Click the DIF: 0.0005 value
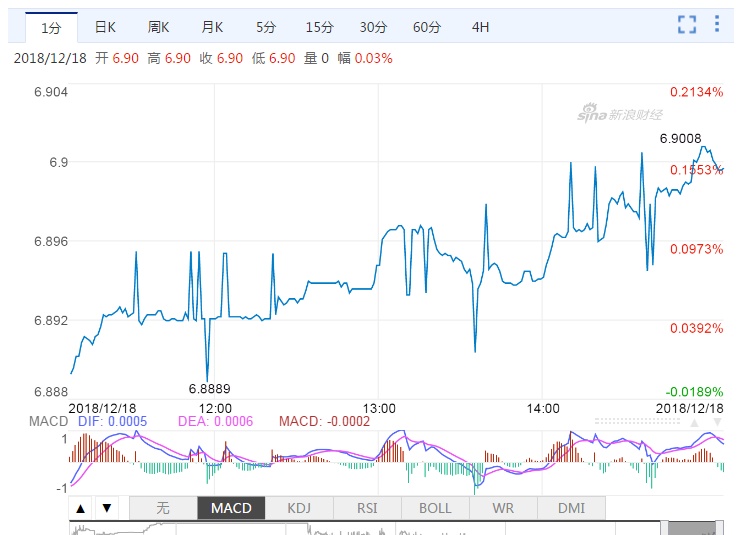 tap(113, 421)
